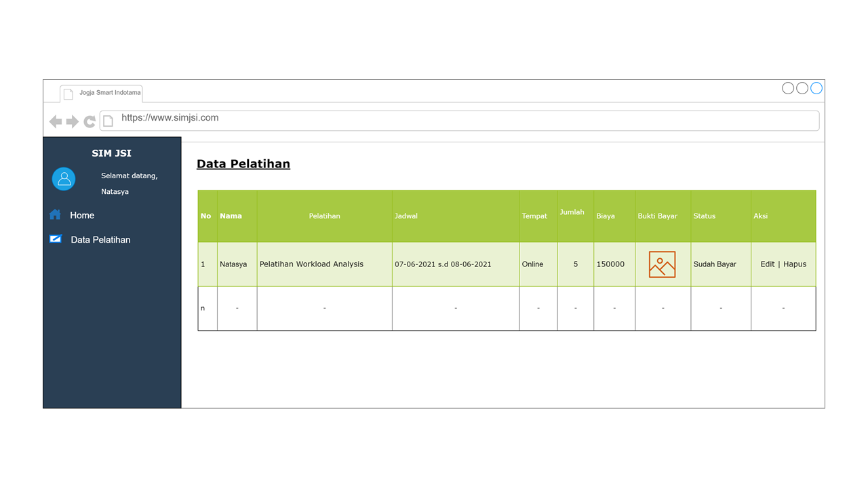Screen dimensions: 868x488
Task: Click the page icon inside the address bar
Action: [x=108, y=121]
